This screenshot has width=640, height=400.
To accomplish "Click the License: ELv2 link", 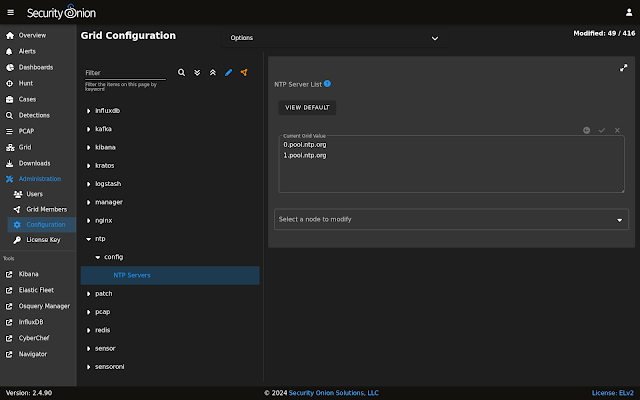I will (x=613, y=393).
